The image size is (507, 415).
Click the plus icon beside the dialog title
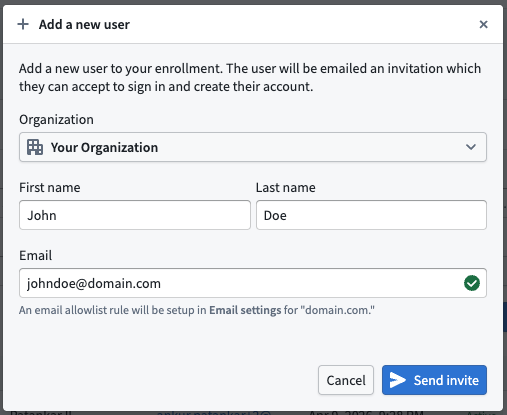[23, 24]
